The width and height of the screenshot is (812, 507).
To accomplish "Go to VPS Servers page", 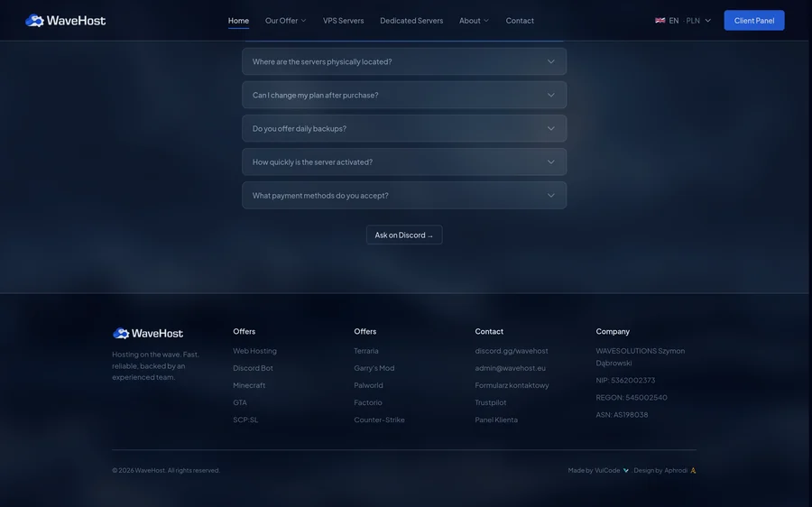I will click(344, 21).
